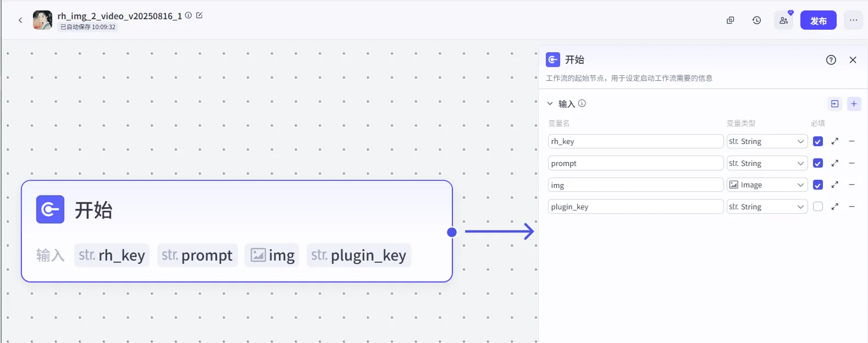The height and width of the screenshot is (343, 868).
Task: Close the 开始 node settings panel
Action: [853, 60]
